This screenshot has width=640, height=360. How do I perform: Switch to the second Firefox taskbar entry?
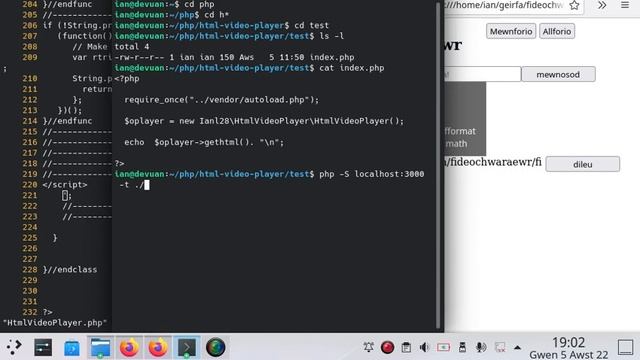click(x=158, y=347)
